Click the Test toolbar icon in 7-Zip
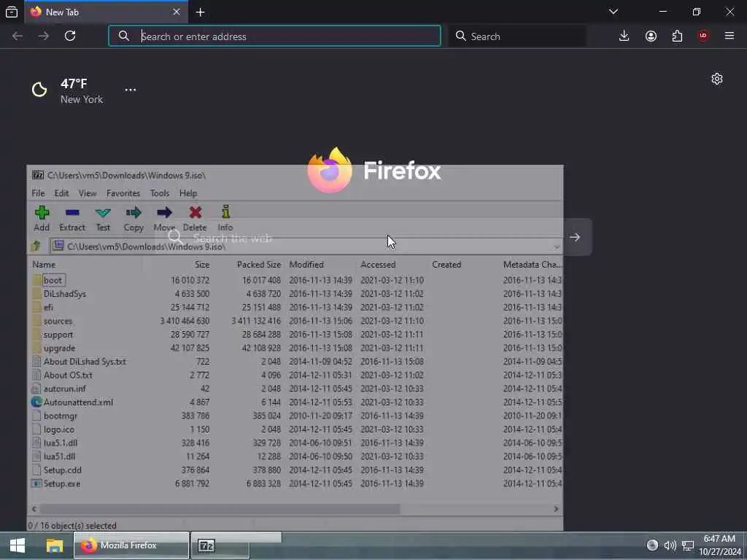 tap(103, 213)
